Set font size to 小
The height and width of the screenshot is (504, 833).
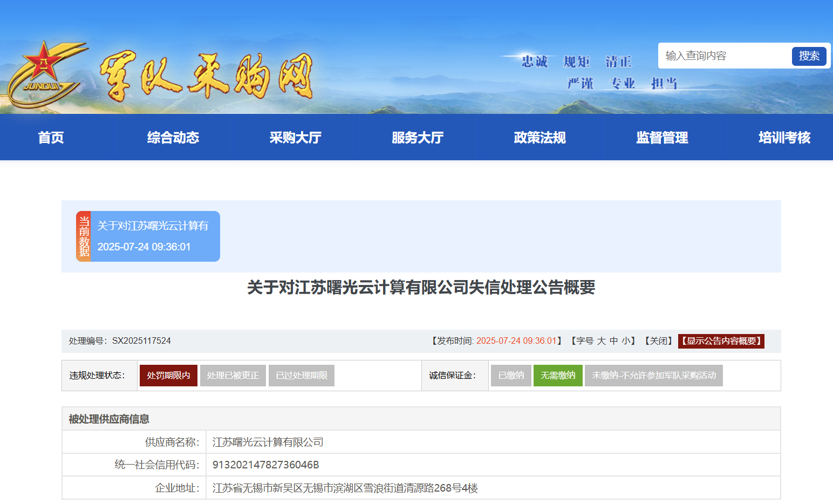click(x=626, y=341)
